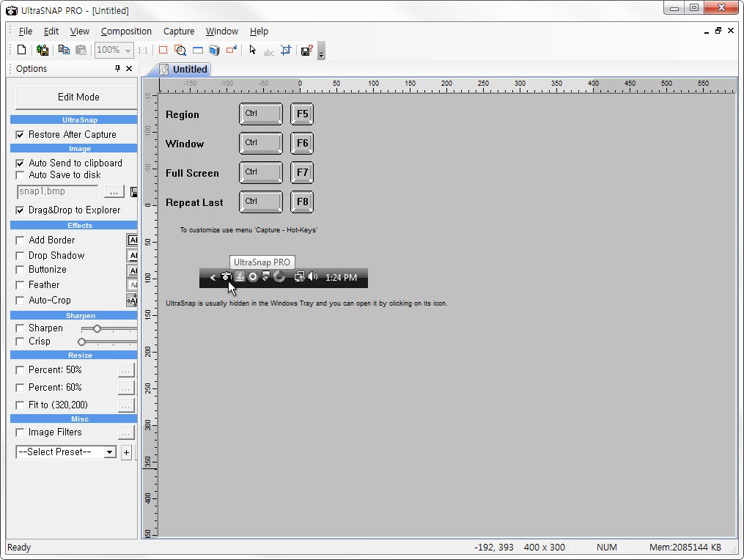
Task: Enable Auto Save to disk
Action: (x=20, y=175)
